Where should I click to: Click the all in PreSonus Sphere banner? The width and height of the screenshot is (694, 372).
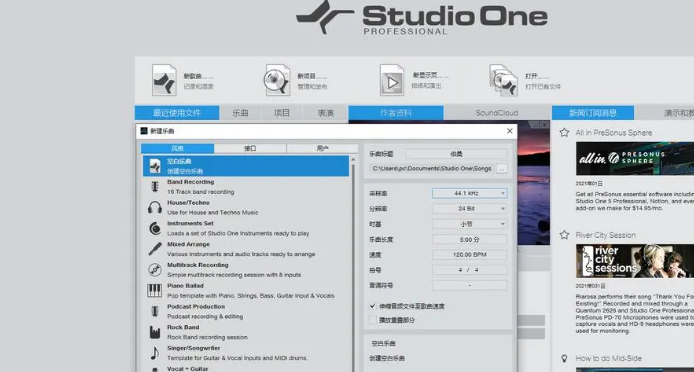[x=635, y=159]
